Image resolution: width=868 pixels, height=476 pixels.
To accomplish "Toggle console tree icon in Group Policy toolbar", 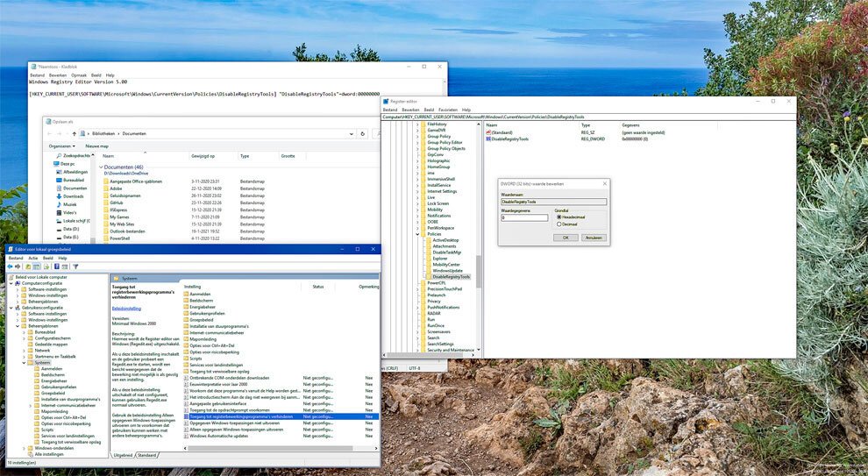I will (x=36, y=266).
